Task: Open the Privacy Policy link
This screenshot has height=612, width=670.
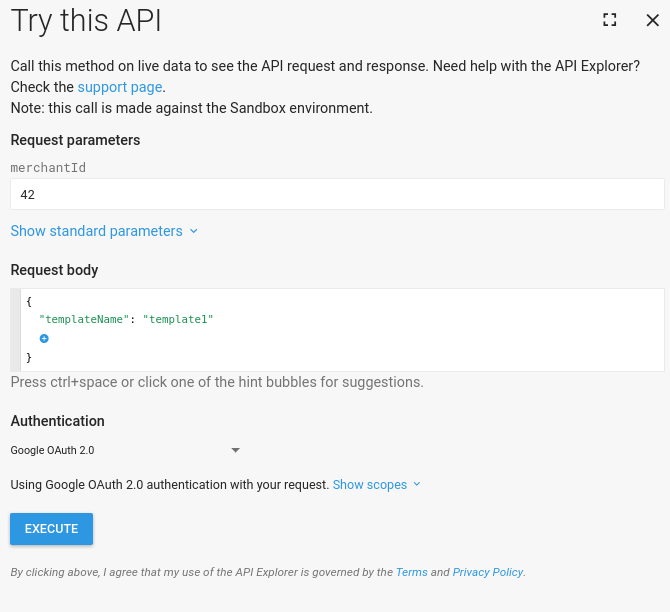Action: (x=487, y=572)
